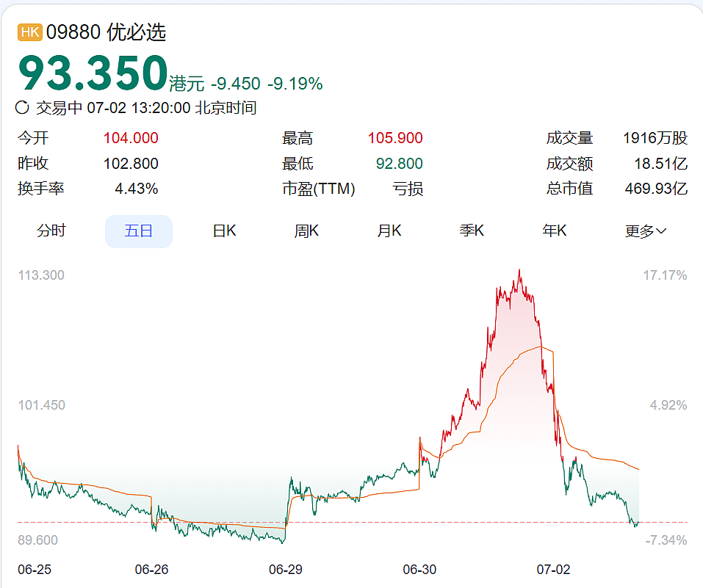703x588 pixels.
Task: Click the stock name 09880 优必选
Action: pos(107,32)
